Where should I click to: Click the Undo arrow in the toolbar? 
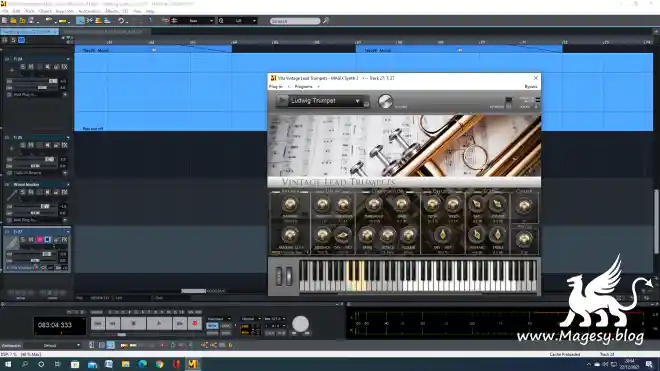coord(121,20)
